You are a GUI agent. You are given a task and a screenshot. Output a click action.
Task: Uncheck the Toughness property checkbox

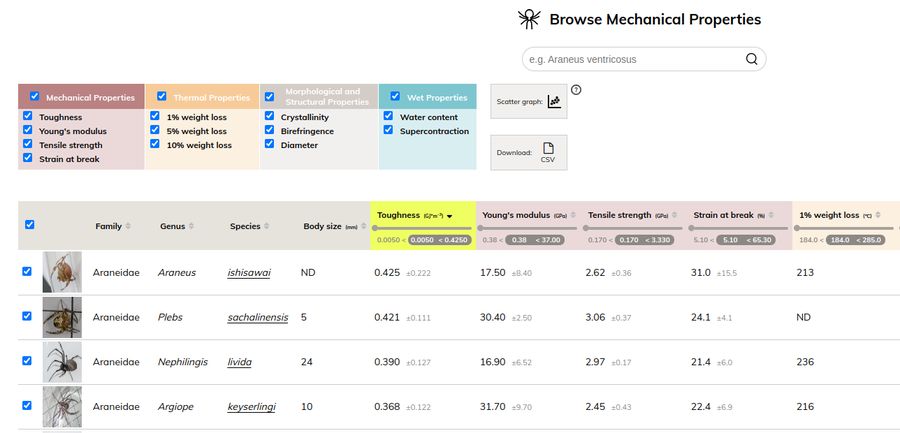tap(28, 117)
